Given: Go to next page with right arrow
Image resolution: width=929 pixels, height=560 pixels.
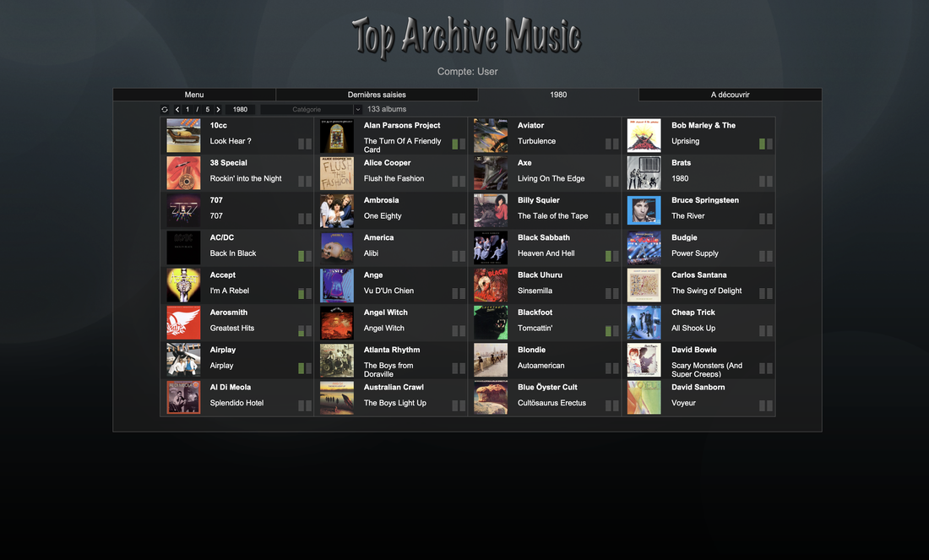Looking at the screenshot, I should tap(218, 110).
